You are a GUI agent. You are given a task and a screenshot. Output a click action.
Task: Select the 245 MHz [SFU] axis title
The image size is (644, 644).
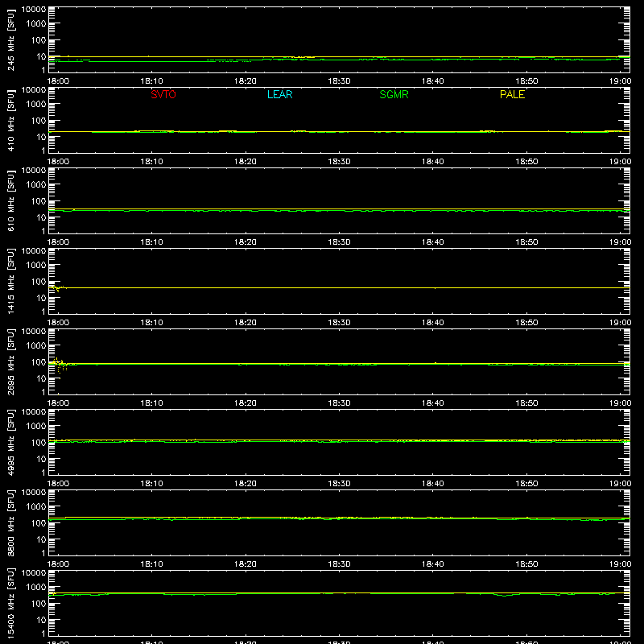coord(10,39)
